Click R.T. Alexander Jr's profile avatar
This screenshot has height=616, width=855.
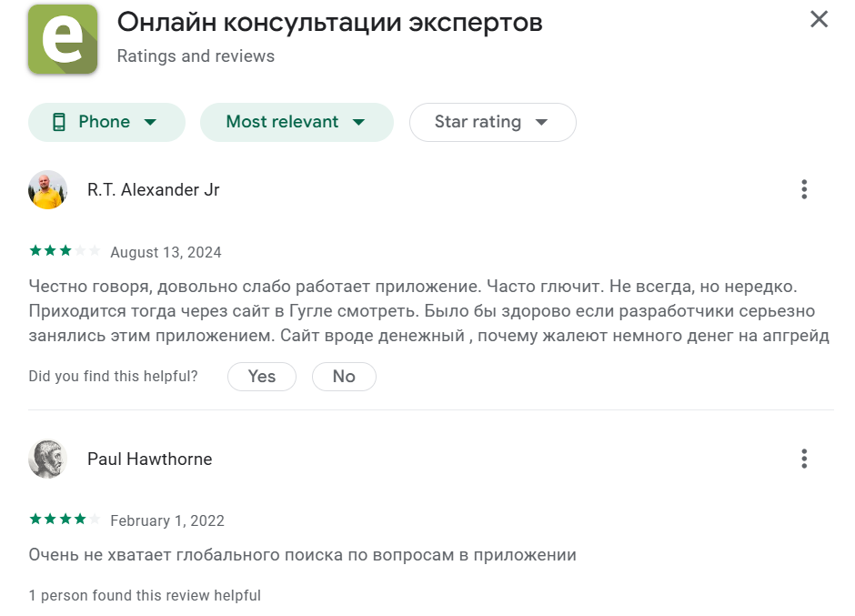pyautogui.click(x=47, y=189)
